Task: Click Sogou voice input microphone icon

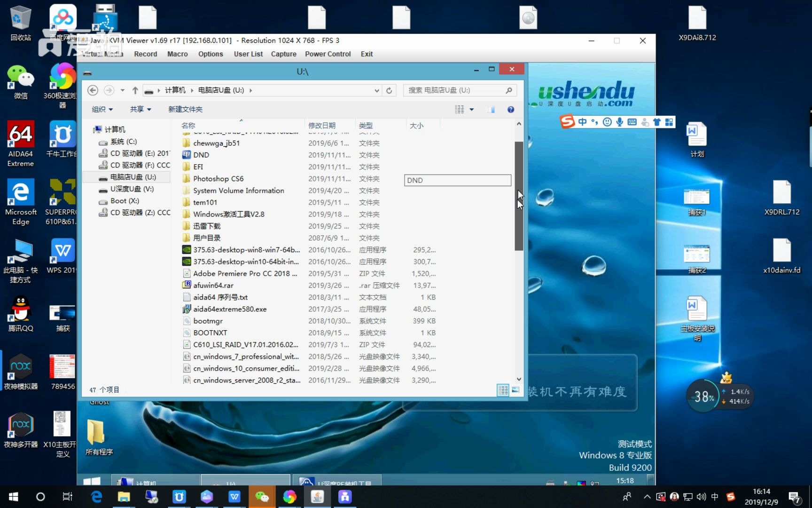Action: click(x=620, y=122)
